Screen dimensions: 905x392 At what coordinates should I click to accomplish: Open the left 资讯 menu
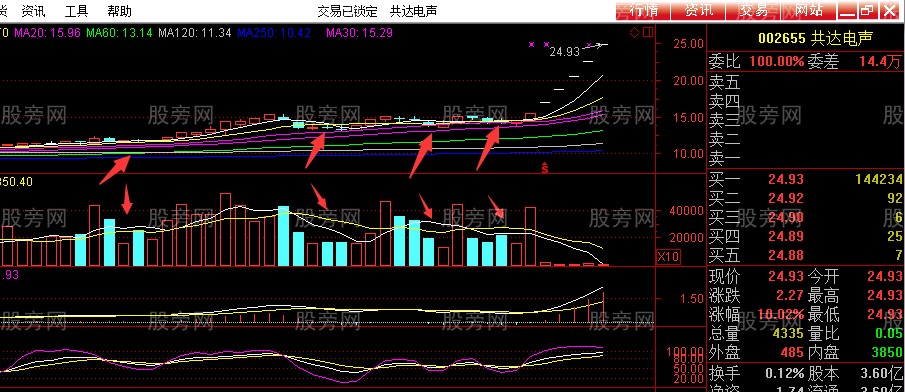[33, 10]
